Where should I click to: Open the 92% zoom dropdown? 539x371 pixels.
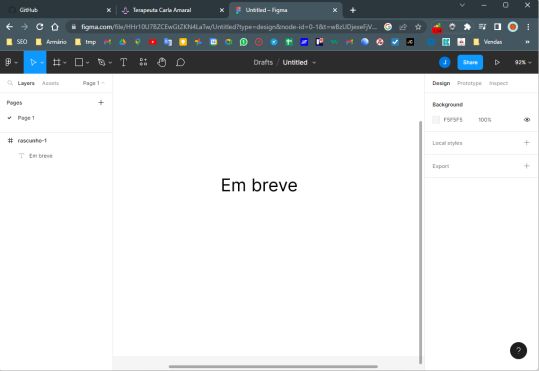point(523,62)
